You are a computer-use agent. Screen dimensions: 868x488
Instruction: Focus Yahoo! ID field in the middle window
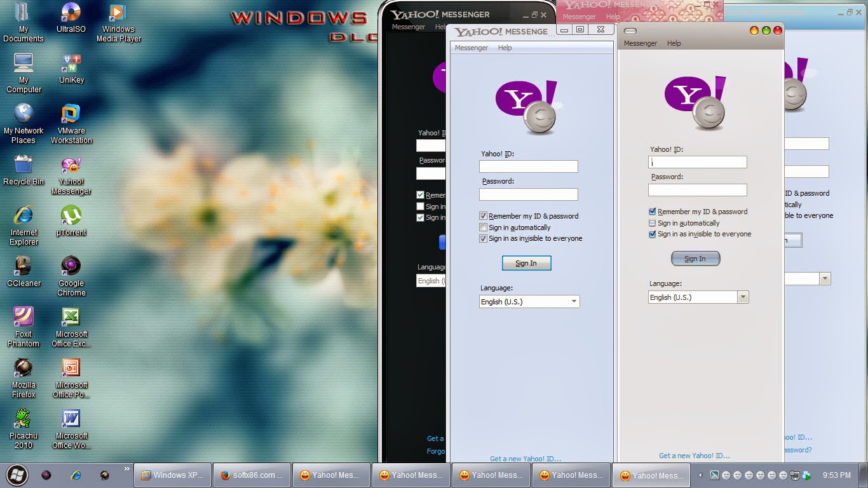tap(529, 166)
